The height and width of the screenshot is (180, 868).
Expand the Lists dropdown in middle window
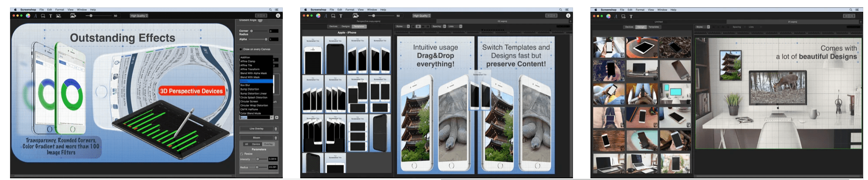coord(455,26)
